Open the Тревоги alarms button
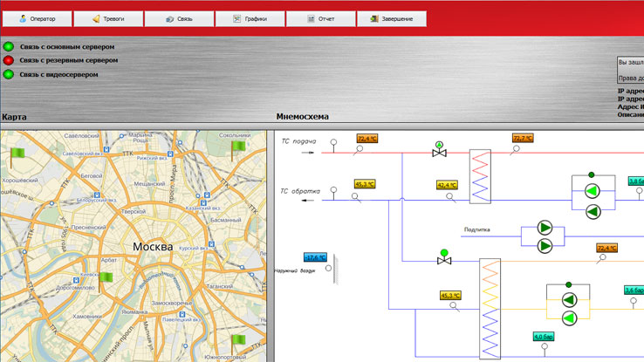 coord(108,19)
